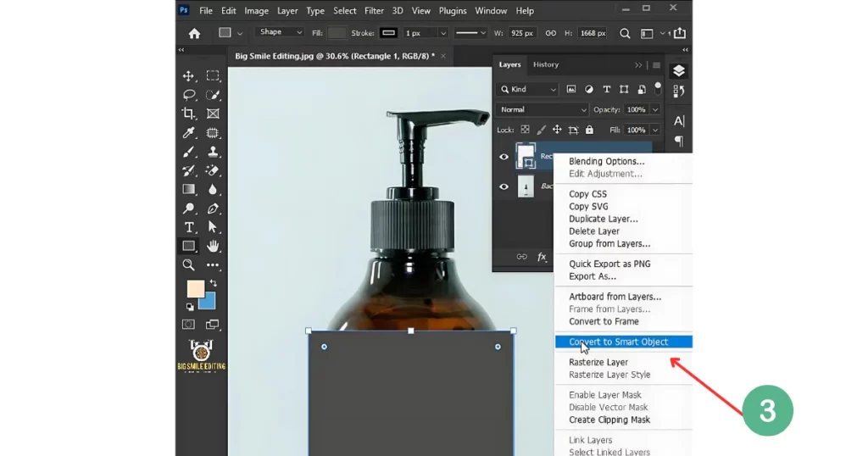Viewport: 868px width, 456px height.
Task: Toggle smart object layer filter
Action: point(642,89)
